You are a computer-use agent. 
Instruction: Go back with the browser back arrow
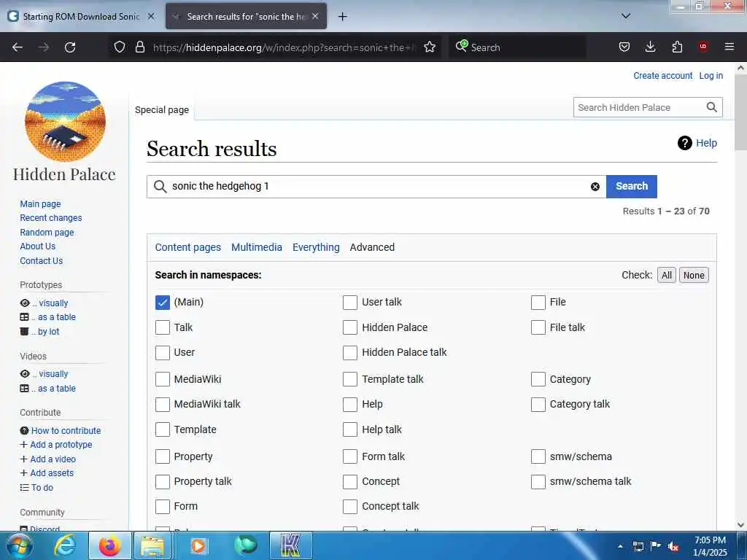coord(18,47)
